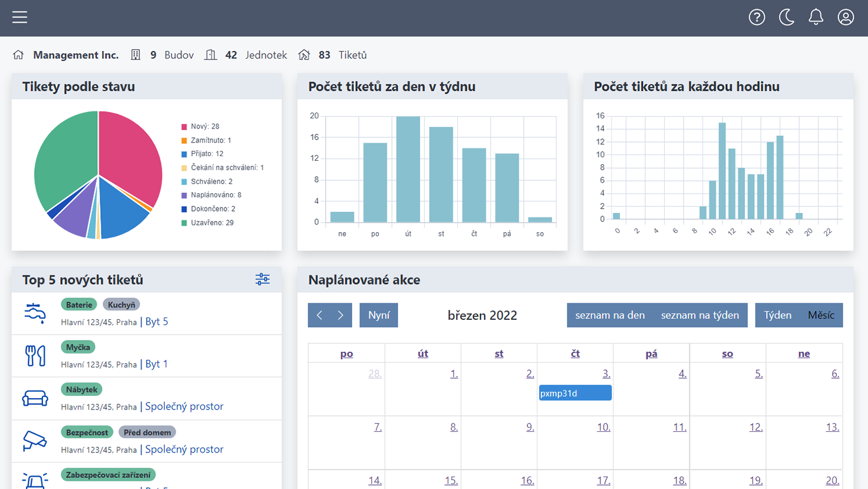868x489 pixels.
Task: Click the 'březen 2022' calendar title
Action: click(483, 315)
